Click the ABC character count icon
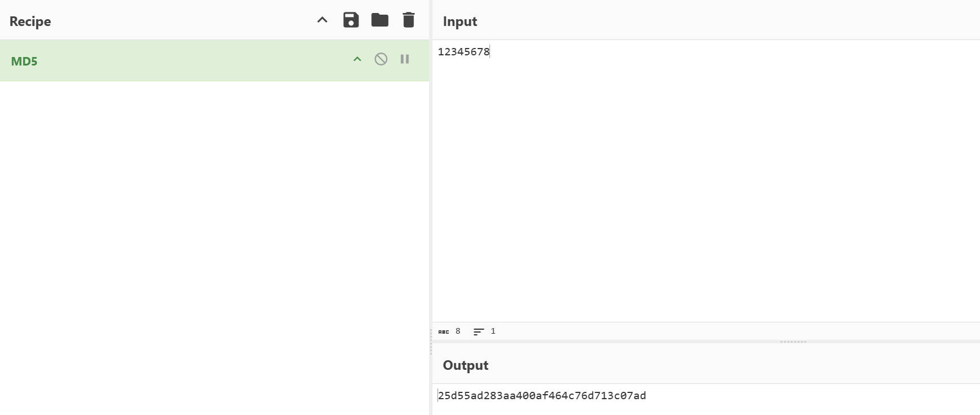 [x=444, y=332]
